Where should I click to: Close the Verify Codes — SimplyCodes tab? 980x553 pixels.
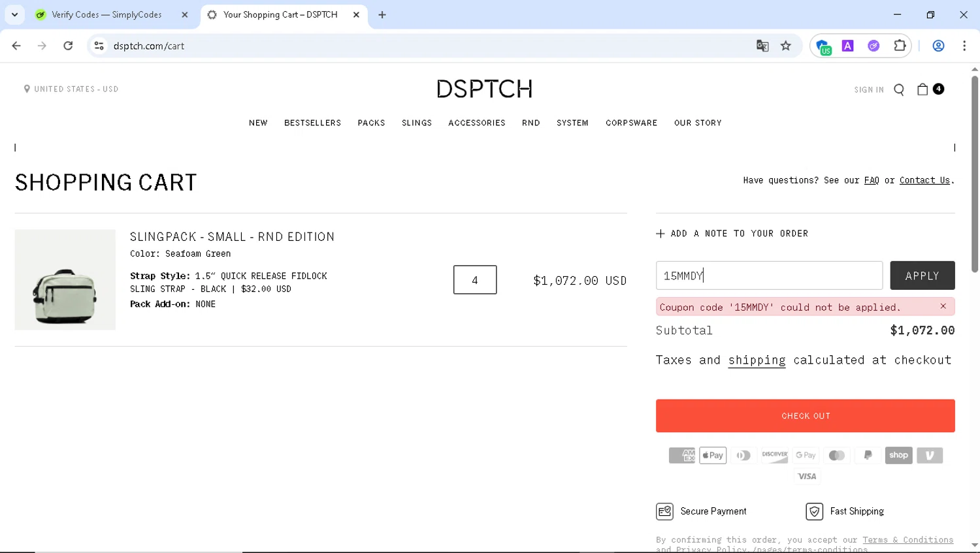(184, 14)
